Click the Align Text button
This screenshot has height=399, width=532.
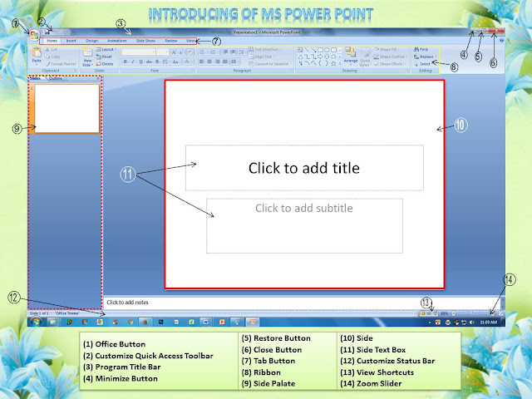point(260,57)
